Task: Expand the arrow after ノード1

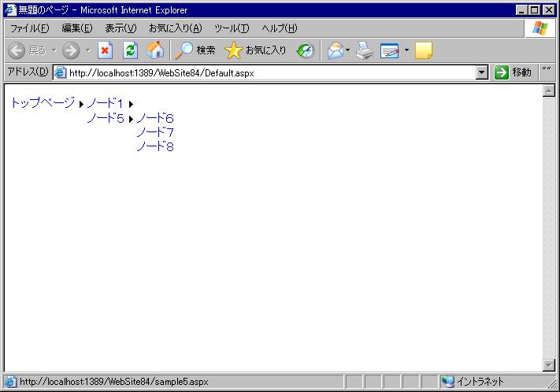Action: coord(131,104)
